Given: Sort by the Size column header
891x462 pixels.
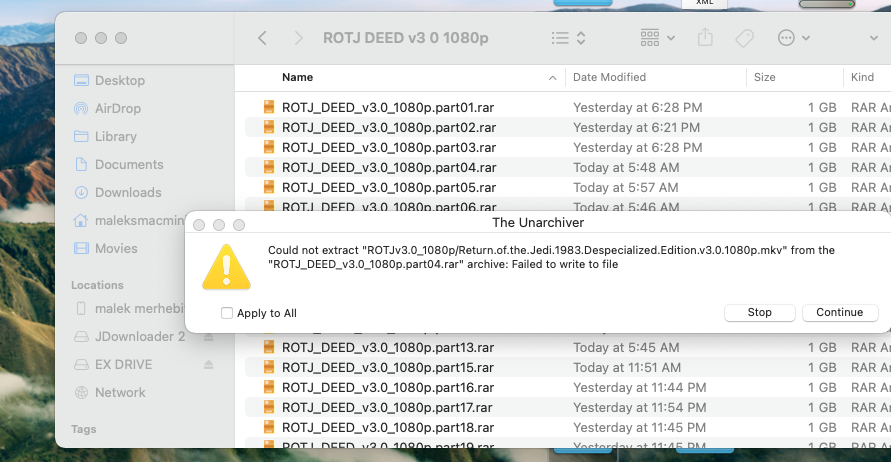Looking at the screenshot, I should click(764, 77).
